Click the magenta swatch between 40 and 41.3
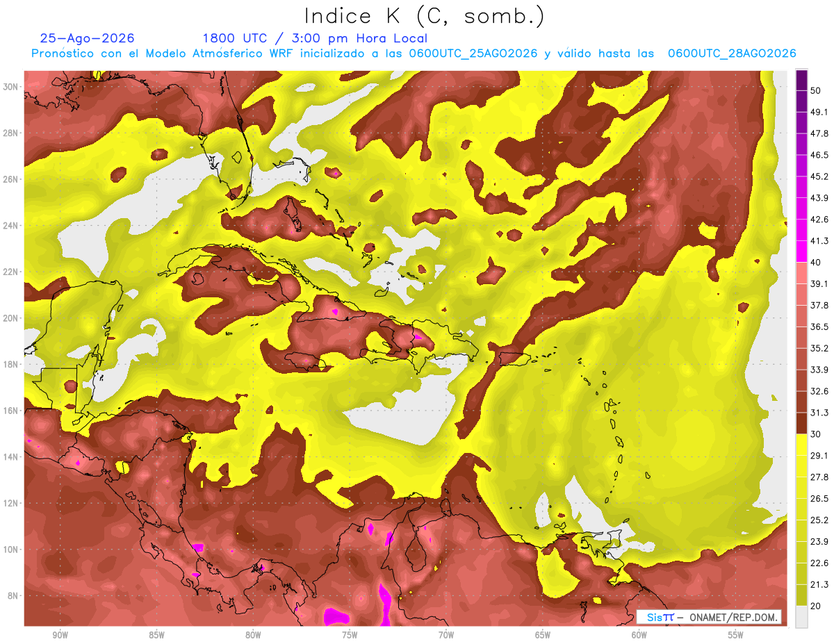 [801, 251]
